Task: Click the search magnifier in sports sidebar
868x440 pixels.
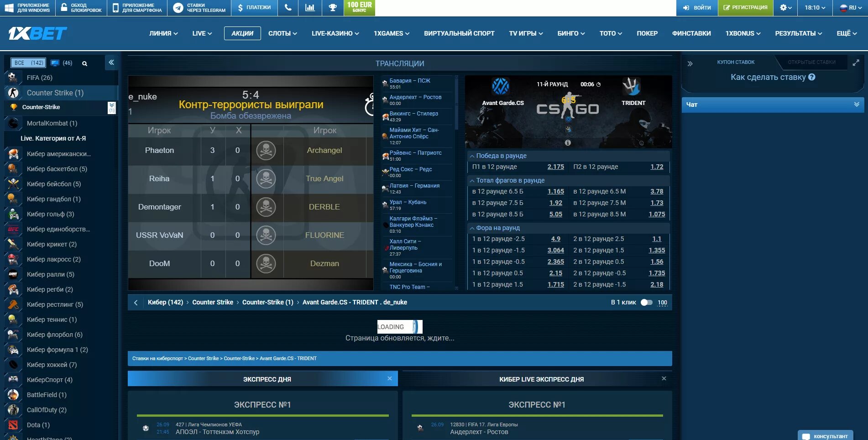Action: tap(84, 63)
